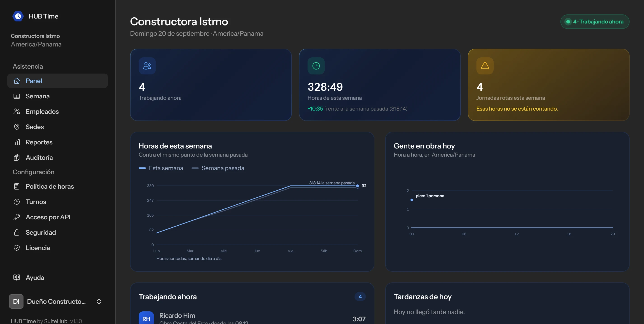The width and height of the screenshot is (644, 324).
Task: Click the blue Esta semana legend swatch
Action: tap(142, 168)
